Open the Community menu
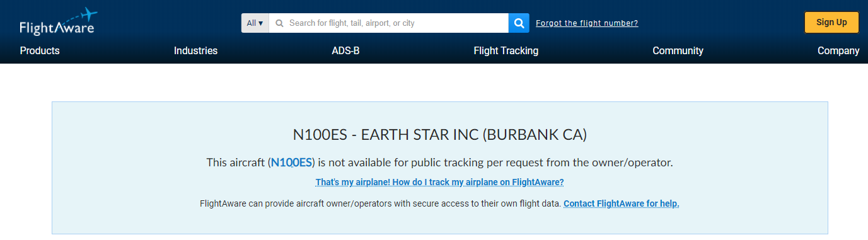The height and width of the screenshot is (240, 868). pyautogui.click(x=678, y=51)
